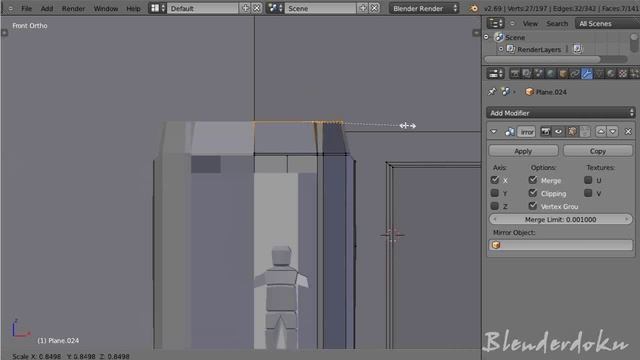
Task: Expand the RenderLayers tree item
Action: click(x=501, y=49)
